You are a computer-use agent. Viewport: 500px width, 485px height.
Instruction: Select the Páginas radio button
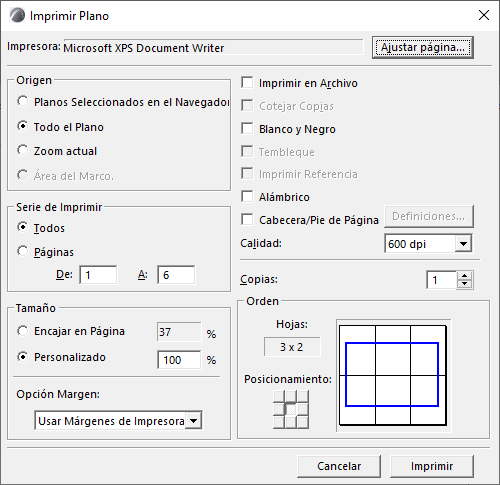pos(22,251)
